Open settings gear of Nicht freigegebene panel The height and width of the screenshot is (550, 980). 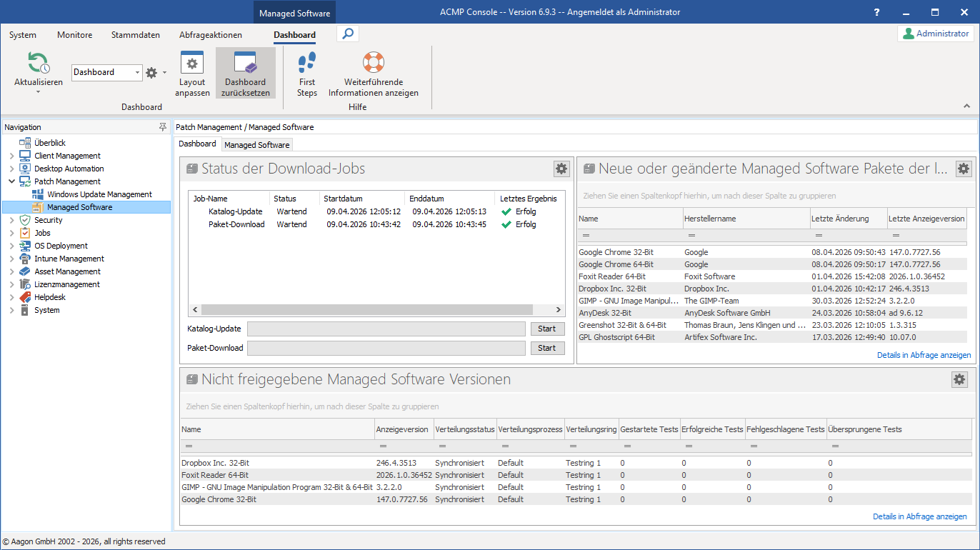959,379
